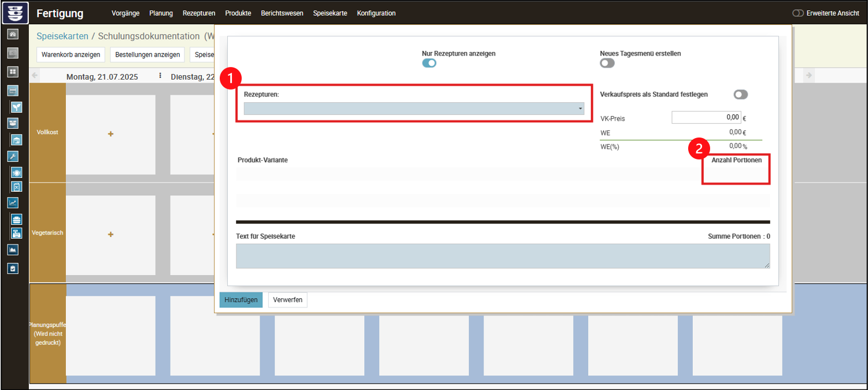The width and height of the screenshot is (868, 390).
Task: Click the Hinzufügen button
Action: click(241, 300)
